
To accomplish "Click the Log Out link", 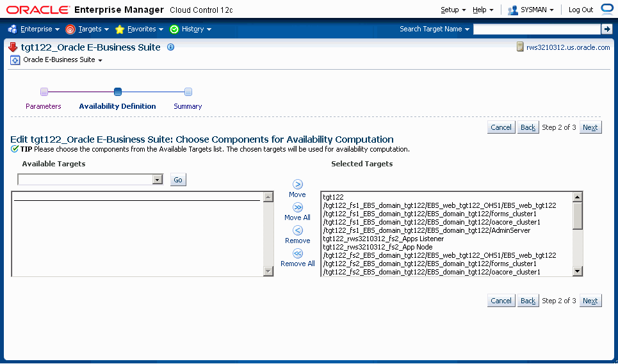I will point(581,10).
